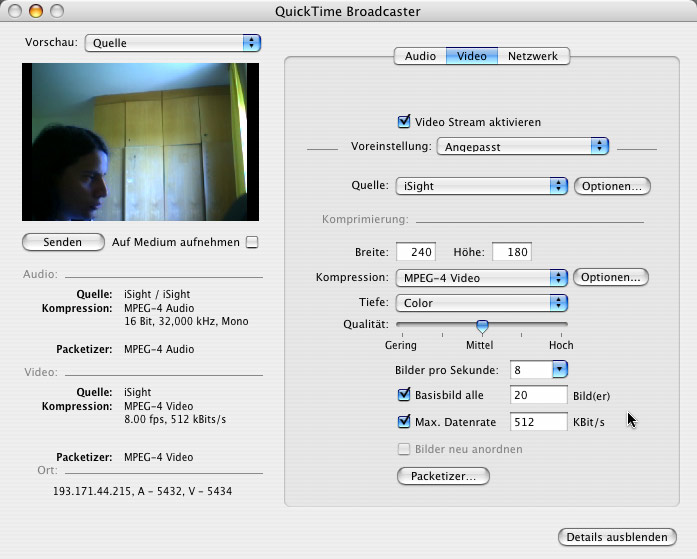The height and width of the screenshot is (559, 697).
Task: Click the address text 193.171.44.215, A - 5432, V - 5434
Action: click(142, 491)
